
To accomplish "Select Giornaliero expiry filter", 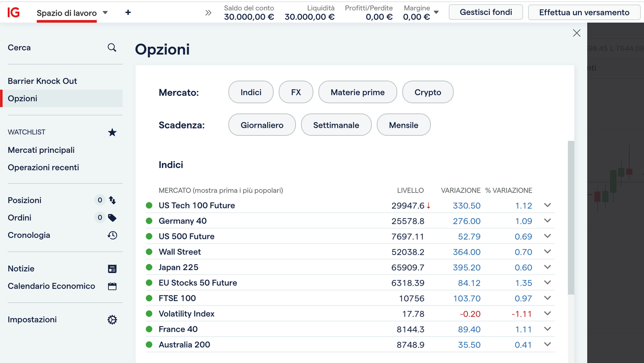I will coord(262,125).
